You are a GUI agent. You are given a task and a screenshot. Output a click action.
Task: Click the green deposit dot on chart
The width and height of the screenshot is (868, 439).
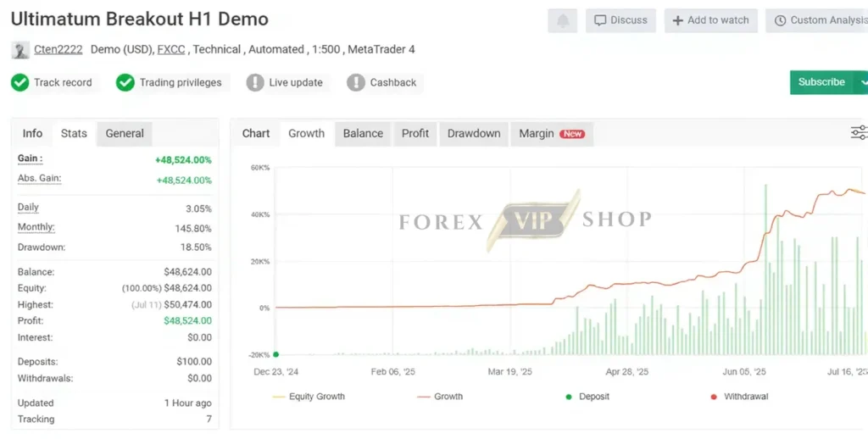pyautogui.click(x=275, y=354)
